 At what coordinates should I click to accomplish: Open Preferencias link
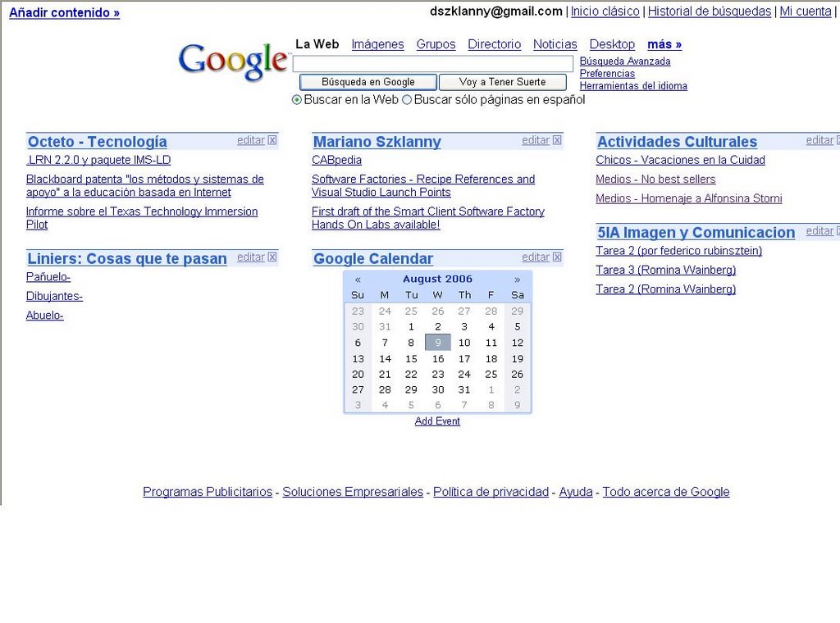[607, 74]
